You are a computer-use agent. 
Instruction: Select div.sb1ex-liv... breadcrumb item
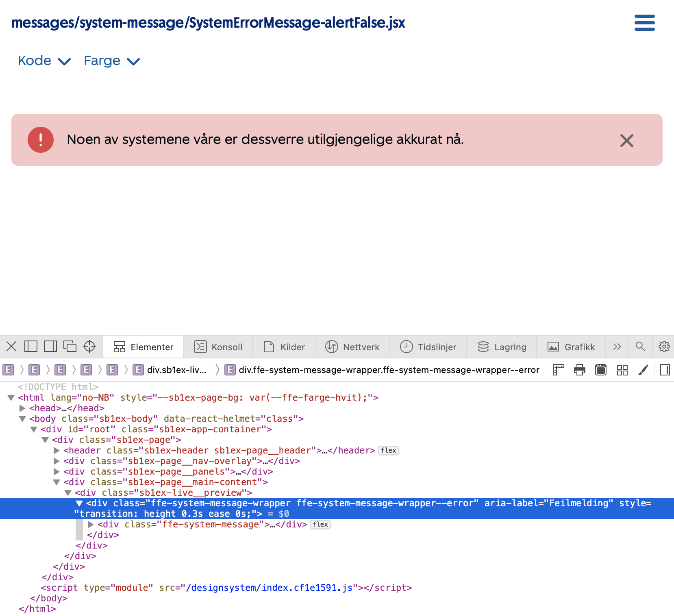pyautogui.click(x=170, y=370)
